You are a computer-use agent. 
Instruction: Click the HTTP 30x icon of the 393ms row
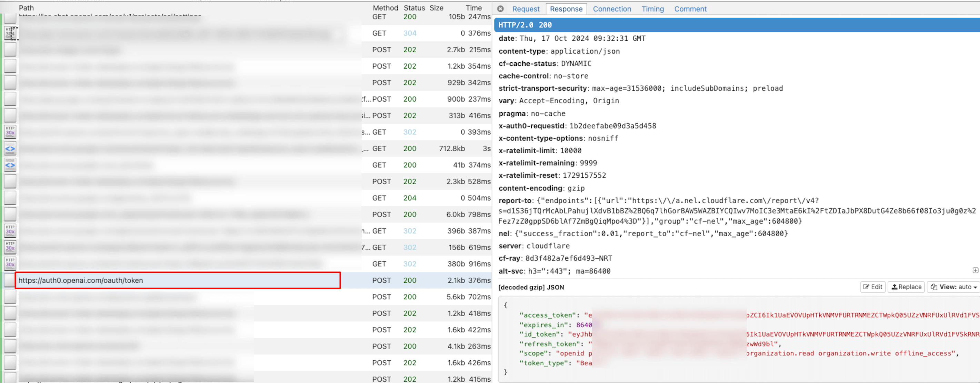coord(10,132)
